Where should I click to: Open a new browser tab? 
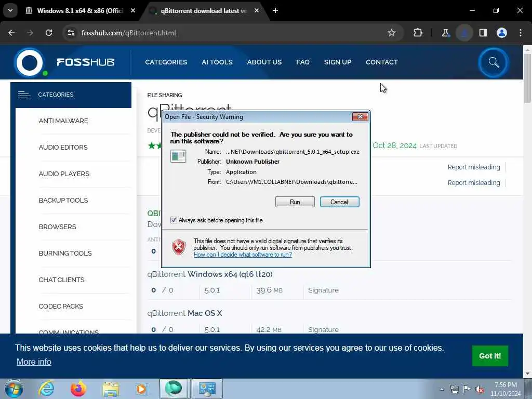[275, 10]
